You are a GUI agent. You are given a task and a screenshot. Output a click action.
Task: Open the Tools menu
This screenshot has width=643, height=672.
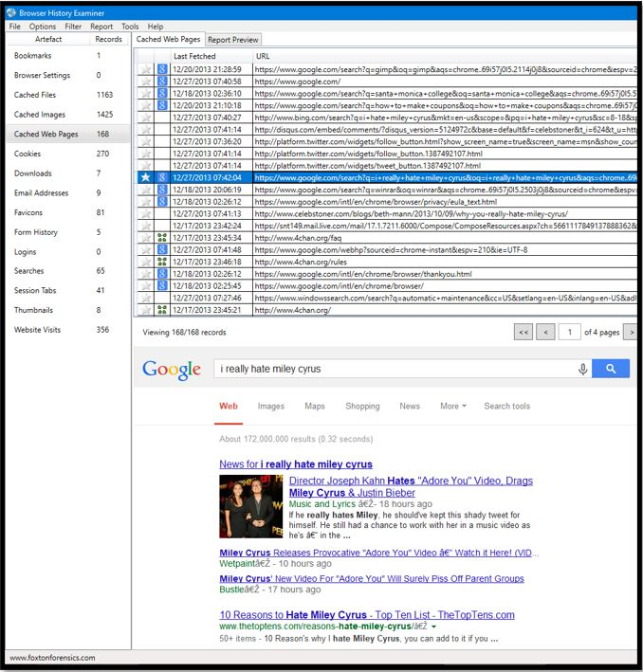130,27
